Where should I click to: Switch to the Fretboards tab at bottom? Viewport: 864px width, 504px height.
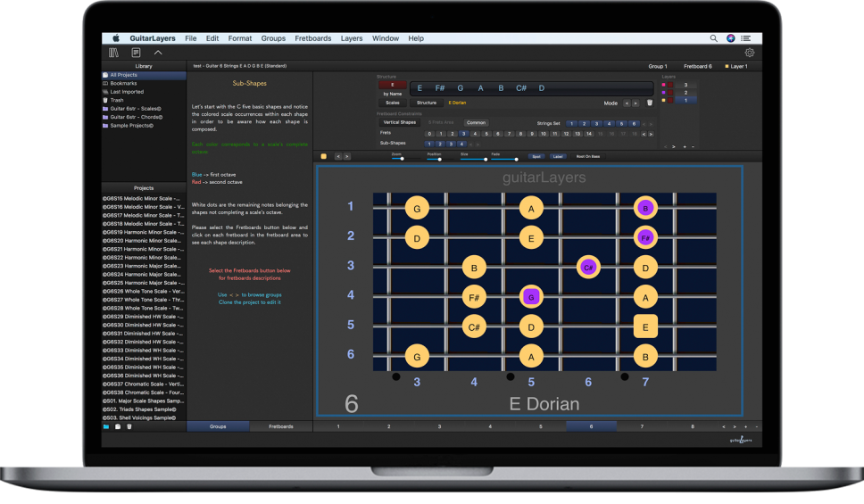click(x=281, y=426)
